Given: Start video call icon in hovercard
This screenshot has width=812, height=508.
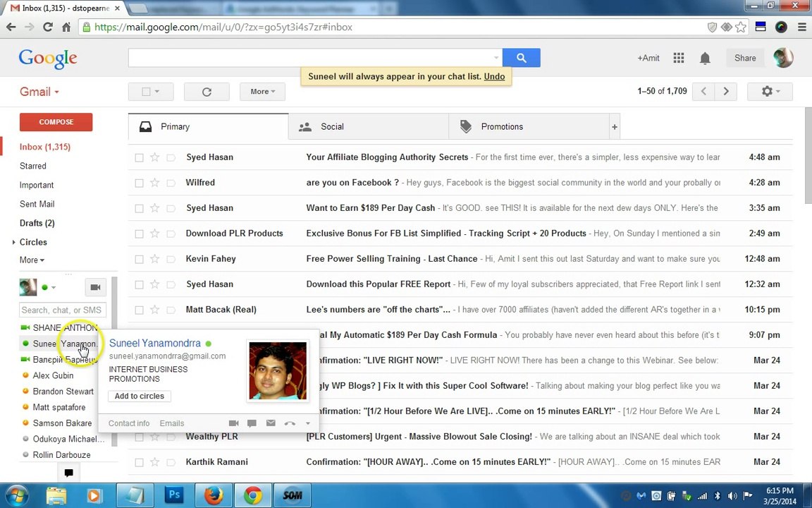Looking at the screenshot, I should [233, 423].
